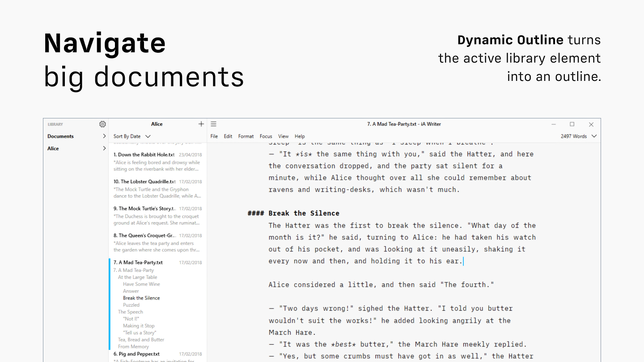Open the file 6. Pig and Pepper.txt

137,354
